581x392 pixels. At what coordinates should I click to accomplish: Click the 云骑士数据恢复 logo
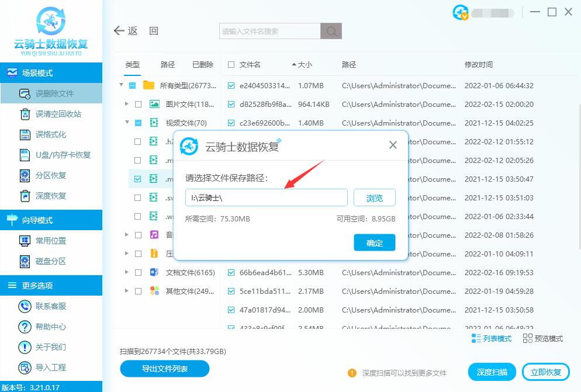coord(51,30)
